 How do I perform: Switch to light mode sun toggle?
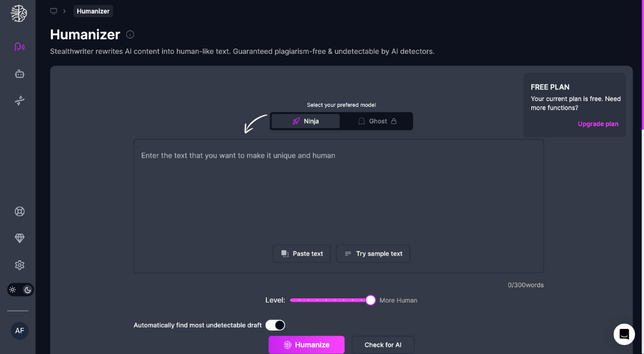[13, 290]
